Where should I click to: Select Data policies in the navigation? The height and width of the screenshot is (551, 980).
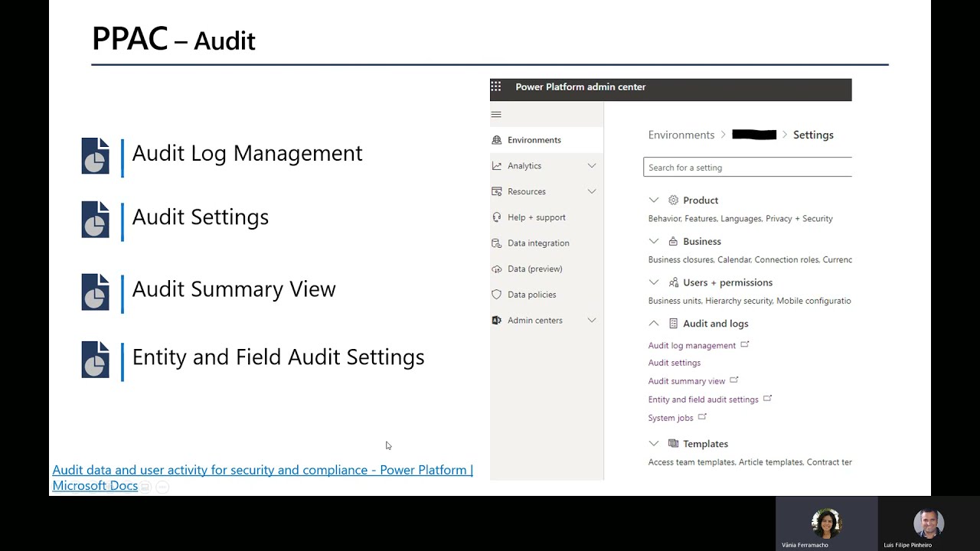click(547, 295)
